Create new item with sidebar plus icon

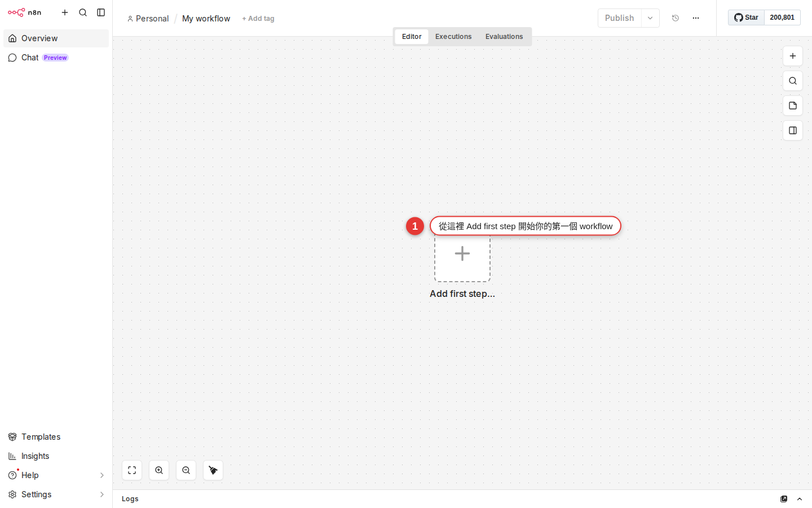click(65, 12)
